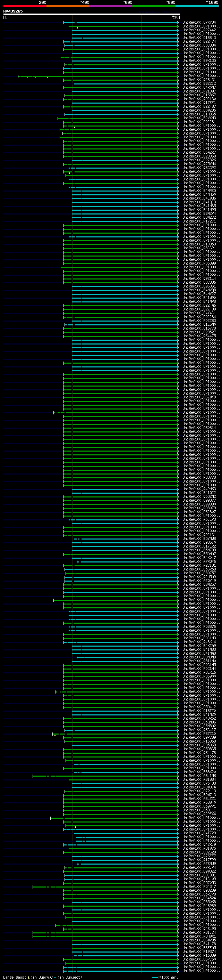Click the UniRef100_B4MH50 entry
This screenshot has height=980, width=222.
click(x=199, y=194)
